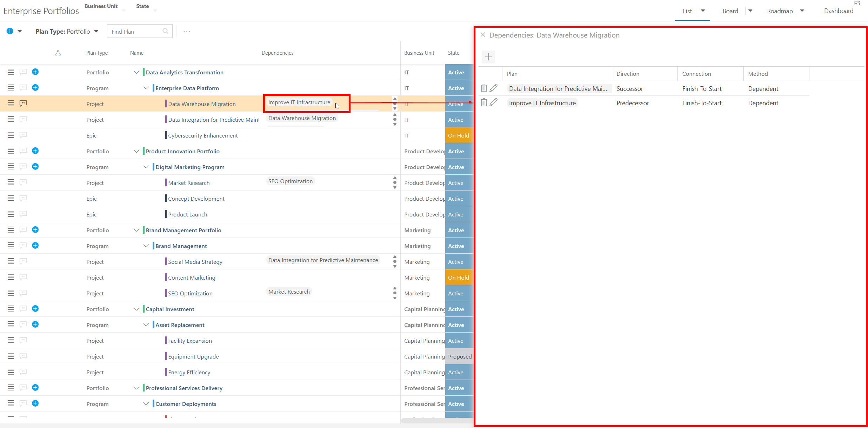Open the Add Plan dropdown arrow

click(x=20, y=31)
